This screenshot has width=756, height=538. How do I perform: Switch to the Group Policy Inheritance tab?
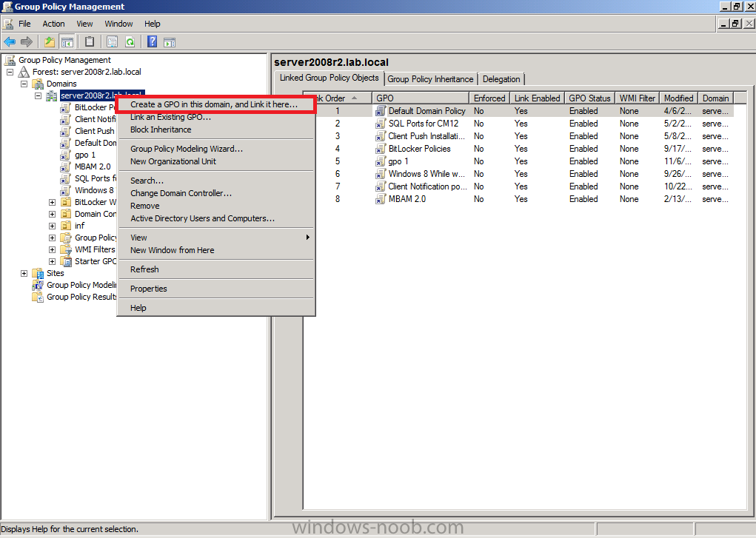pyautogui.click(x=430, y=79)
